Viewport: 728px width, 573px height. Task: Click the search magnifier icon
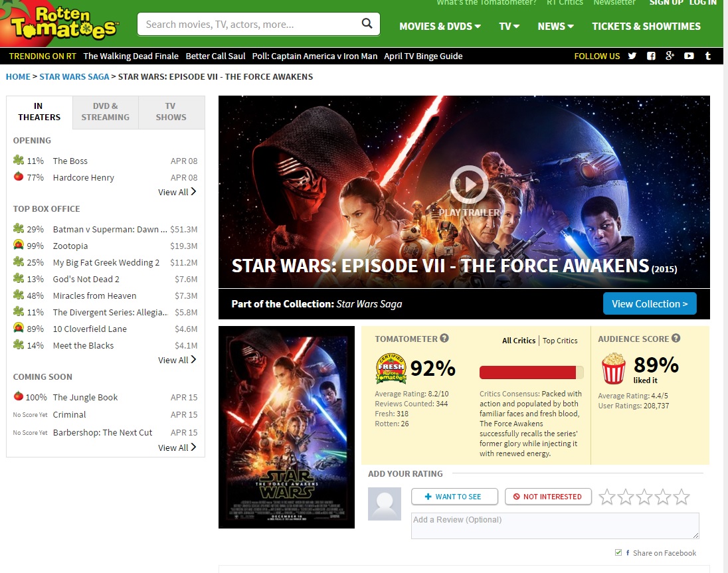click(x=367, y=23)
